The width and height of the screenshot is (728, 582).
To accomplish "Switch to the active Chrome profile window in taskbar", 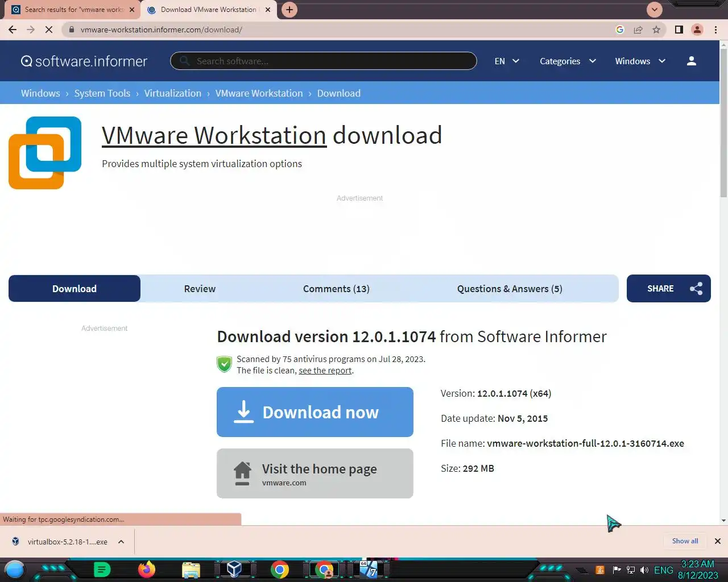I will (324, 569).
